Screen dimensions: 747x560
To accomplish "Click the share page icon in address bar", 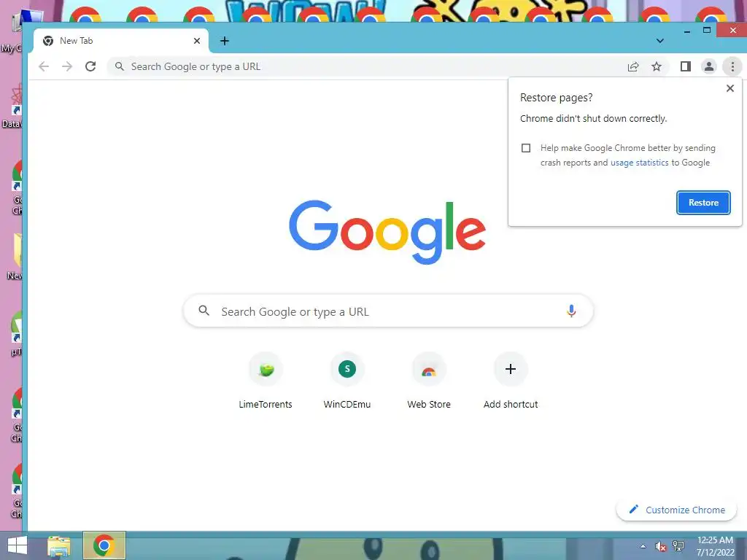I will pos(633,66).
